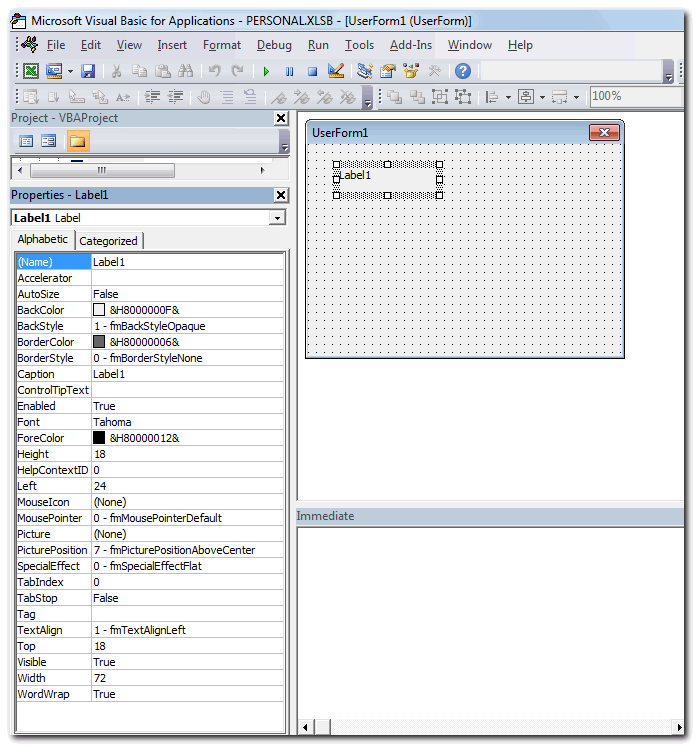This screenshot has height=746, width=695.
Task: Open the File menu
Action: point(56,45)
